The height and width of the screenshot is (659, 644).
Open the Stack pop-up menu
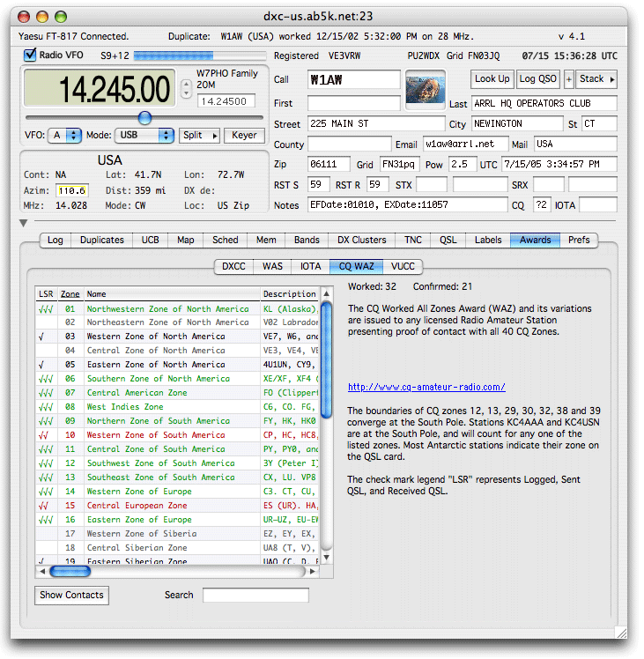596,78
